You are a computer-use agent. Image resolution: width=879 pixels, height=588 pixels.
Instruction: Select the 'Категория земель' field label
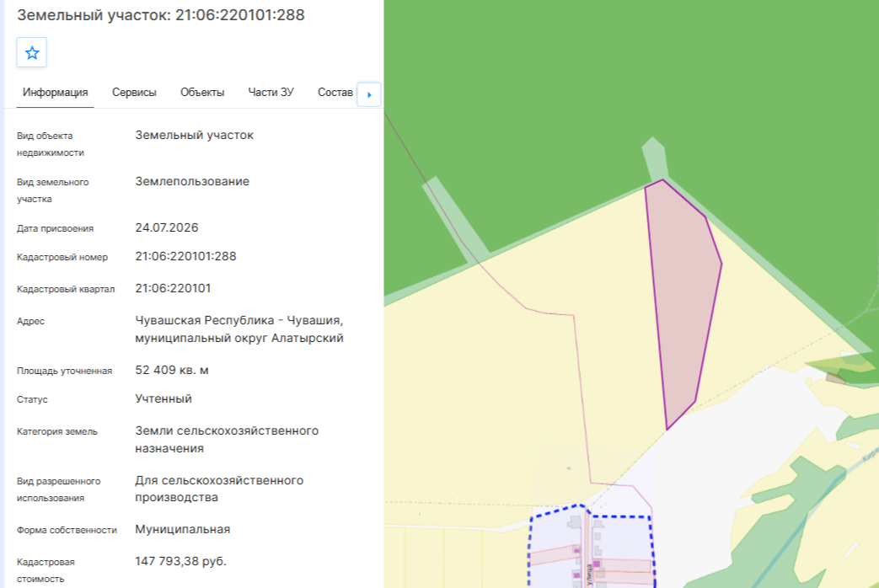(57, 431)
